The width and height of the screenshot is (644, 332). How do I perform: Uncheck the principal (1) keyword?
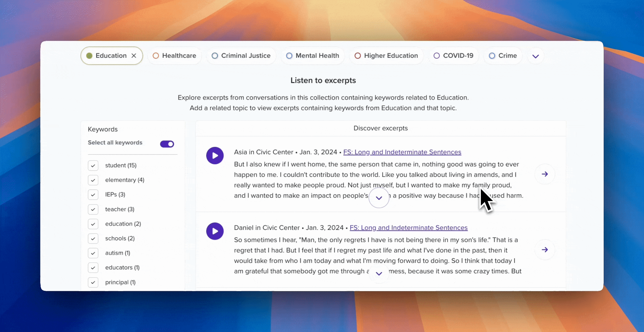click(x=93, y=282)
